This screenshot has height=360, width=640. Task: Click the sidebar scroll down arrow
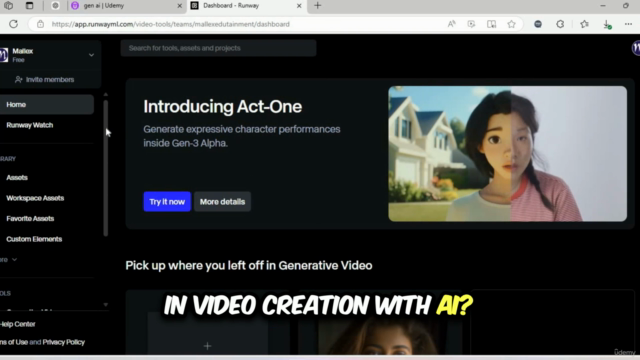coord(106,304)
